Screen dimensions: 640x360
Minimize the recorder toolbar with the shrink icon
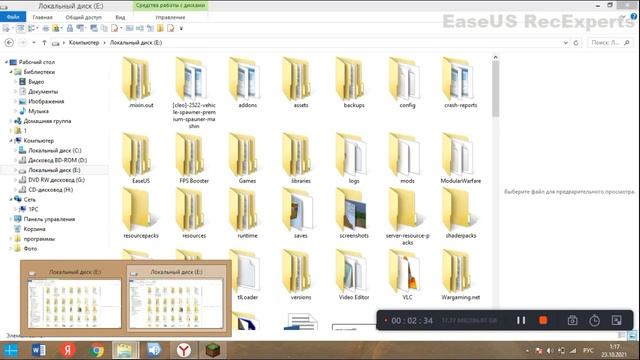pyautogui.click(x=616, y=320)
